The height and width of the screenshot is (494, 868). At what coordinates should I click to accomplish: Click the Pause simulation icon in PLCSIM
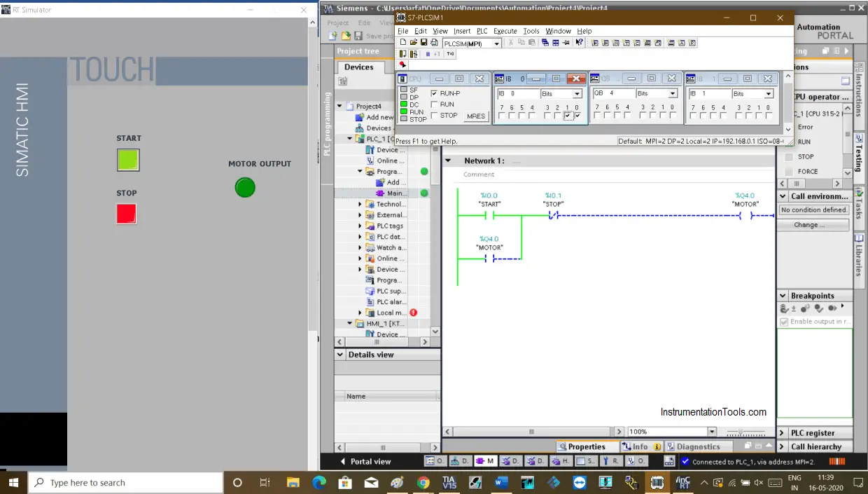pos(428,54)
